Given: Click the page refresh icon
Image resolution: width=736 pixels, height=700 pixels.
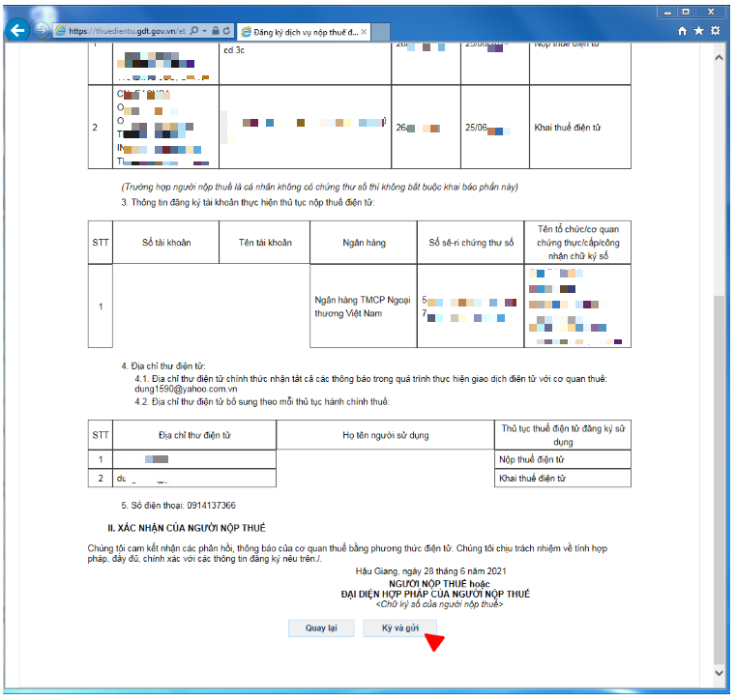Looking at the screenshot, I should (226, 31).
